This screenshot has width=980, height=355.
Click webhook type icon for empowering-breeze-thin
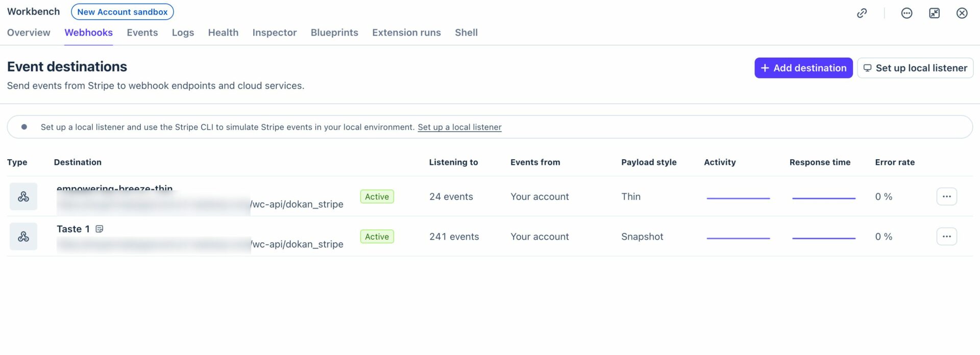click(x=23, y=196)
